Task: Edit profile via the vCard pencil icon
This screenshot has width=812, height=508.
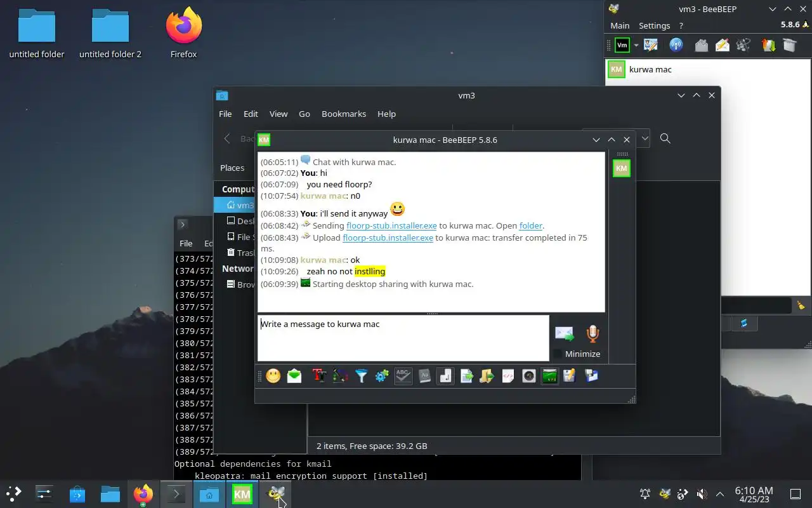Action: (651, 45)
